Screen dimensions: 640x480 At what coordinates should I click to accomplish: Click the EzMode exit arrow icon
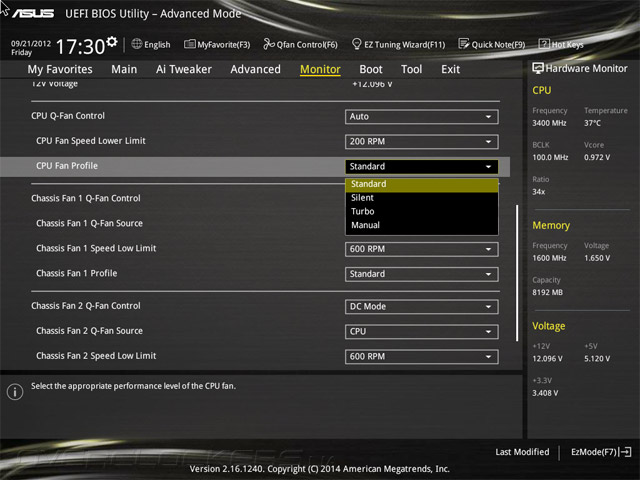[626, 452]
